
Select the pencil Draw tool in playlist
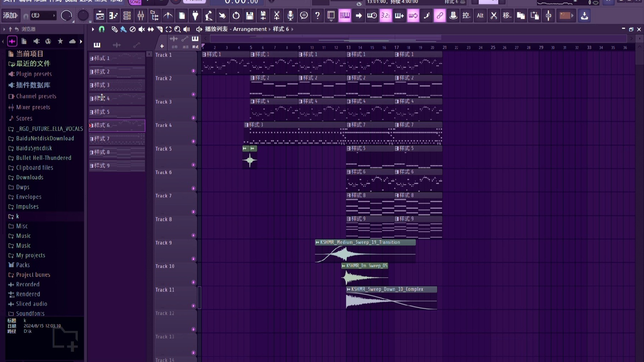[x=114, y=29]
